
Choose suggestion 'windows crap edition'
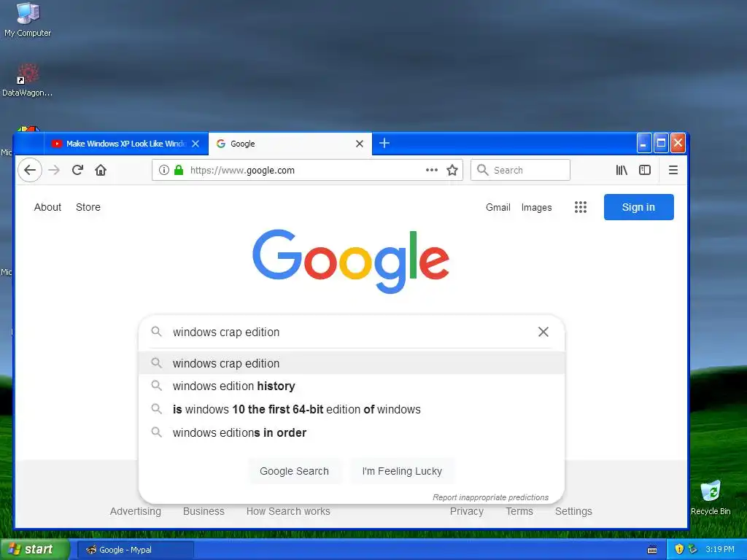pos(352,363)
